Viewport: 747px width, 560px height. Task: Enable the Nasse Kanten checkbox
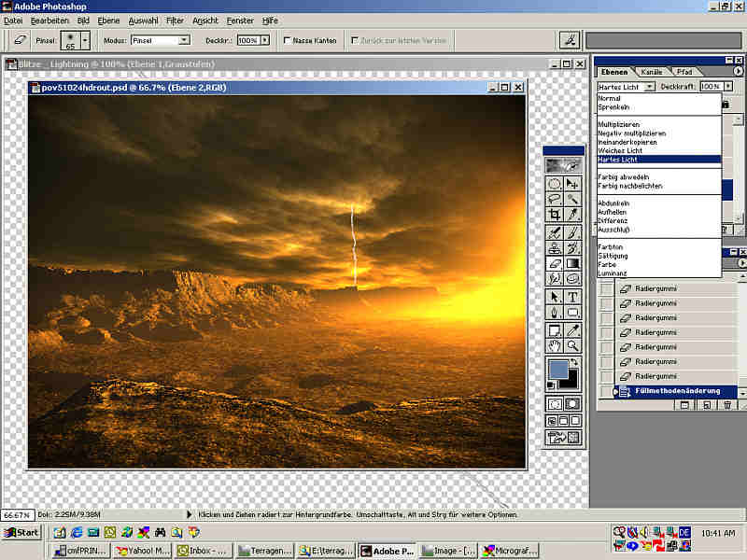click(x=288, y=40)
